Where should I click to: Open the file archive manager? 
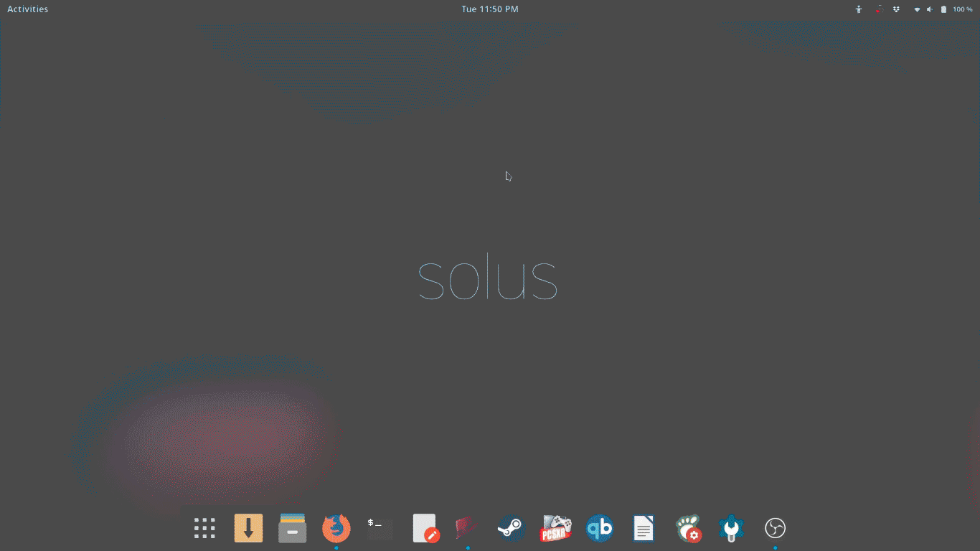click(291, 529)
